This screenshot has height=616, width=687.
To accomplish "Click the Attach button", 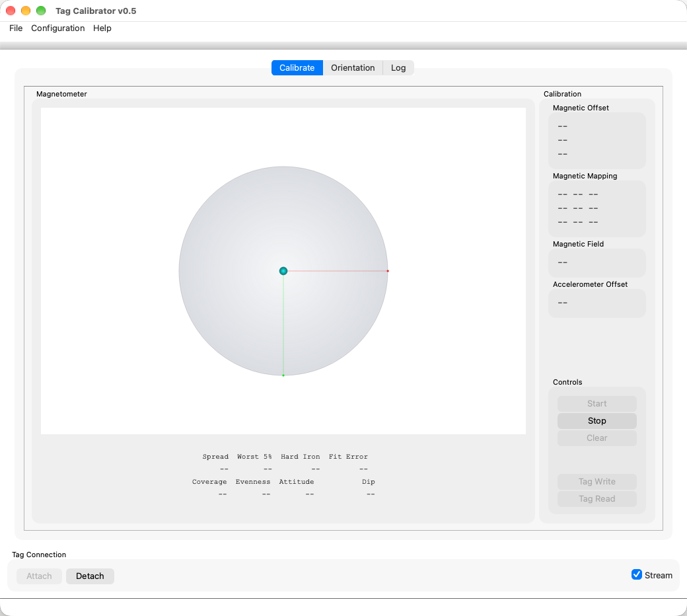I will tap(39, 576).
